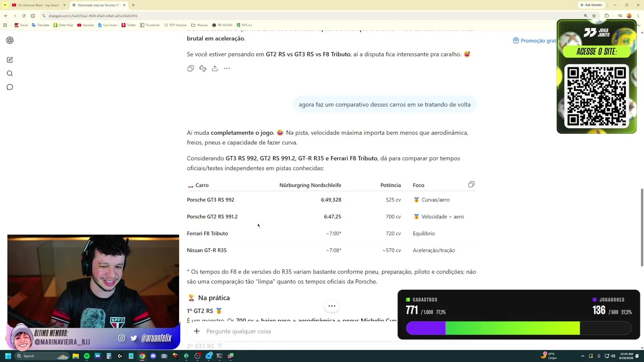The height and width of the screenshot is (362, 644).
Task: Open the sidebar search chats icon
Action: click(10, 73)
